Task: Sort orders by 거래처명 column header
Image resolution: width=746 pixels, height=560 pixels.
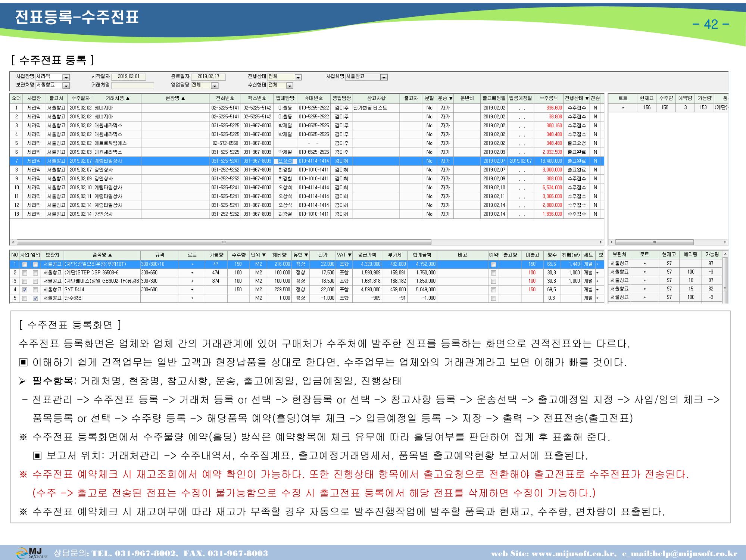Action: click(x=117, y=99)
